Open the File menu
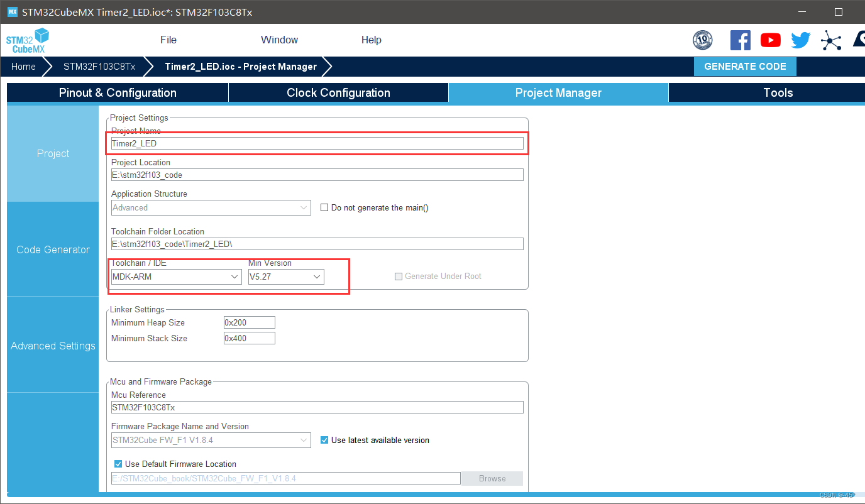The image size is (865, 504). [x=168, y=40]
